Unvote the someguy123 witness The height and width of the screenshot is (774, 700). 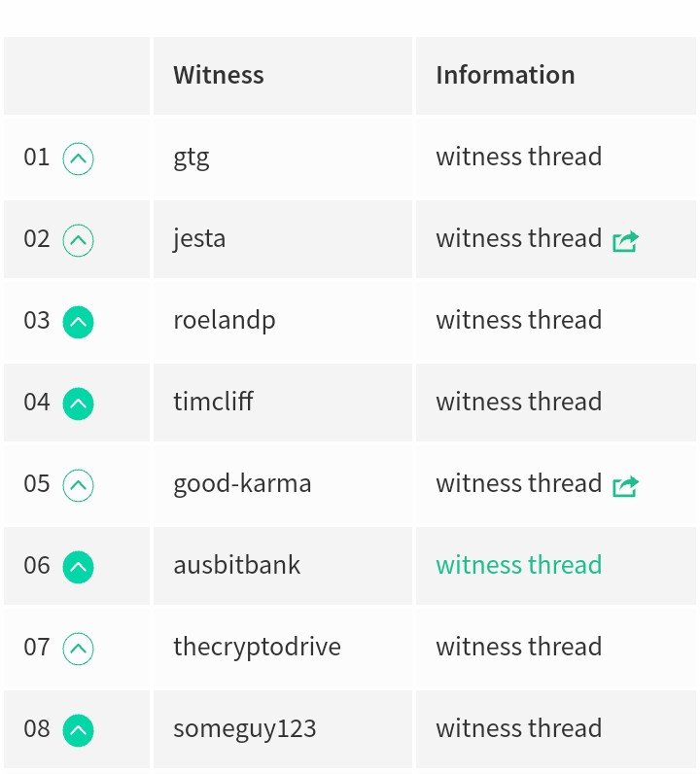pyautogui.click(x=78, y=729)
